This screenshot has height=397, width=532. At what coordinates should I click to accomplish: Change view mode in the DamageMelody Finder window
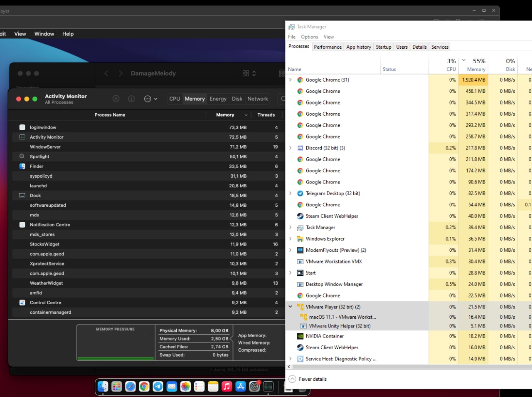[x=249, y=73]
